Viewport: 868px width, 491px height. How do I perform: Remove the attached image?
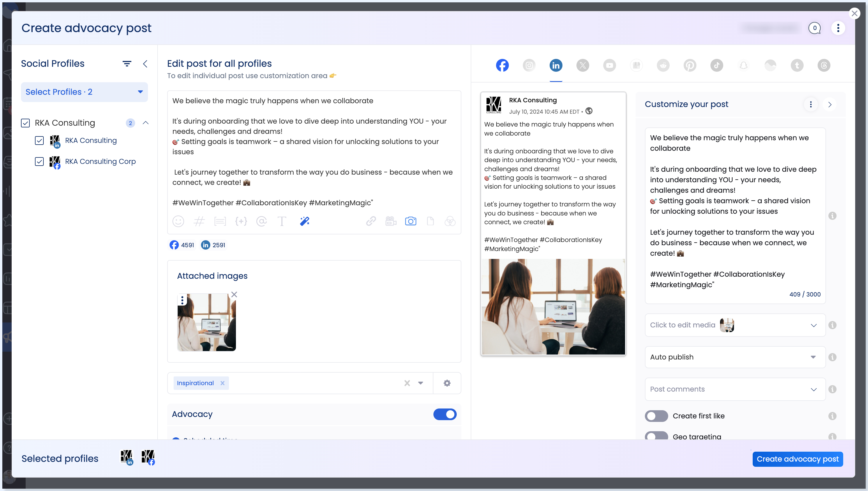(x=234, y=294)
